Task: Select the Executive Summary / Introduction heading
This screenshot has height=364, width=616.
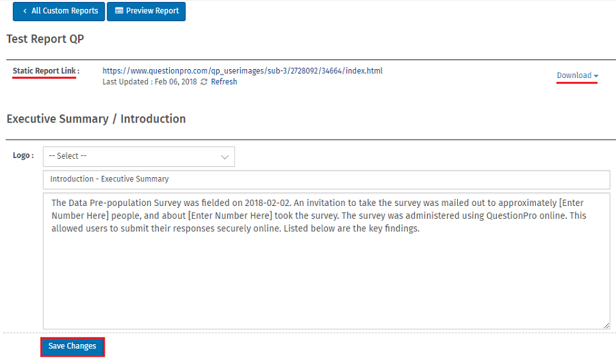Action: (x=96, y=119)
